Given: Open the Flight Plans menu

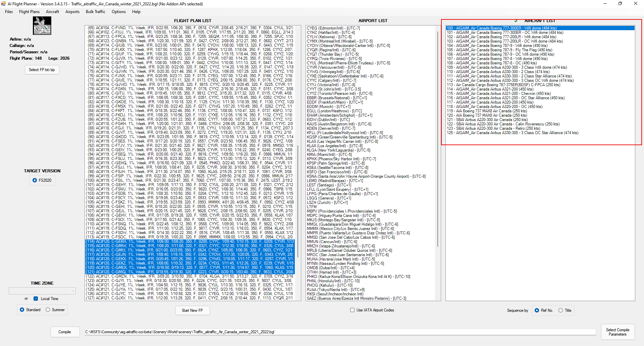Looking at the screenshot, I should pyautogui.click(x=29, y=12).
